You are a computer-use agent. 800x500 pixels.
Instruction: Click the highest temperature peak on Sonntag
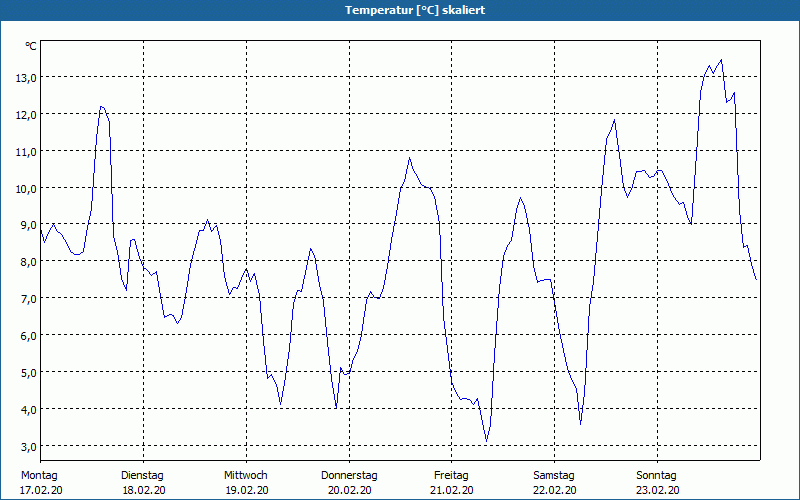(721, 60)
